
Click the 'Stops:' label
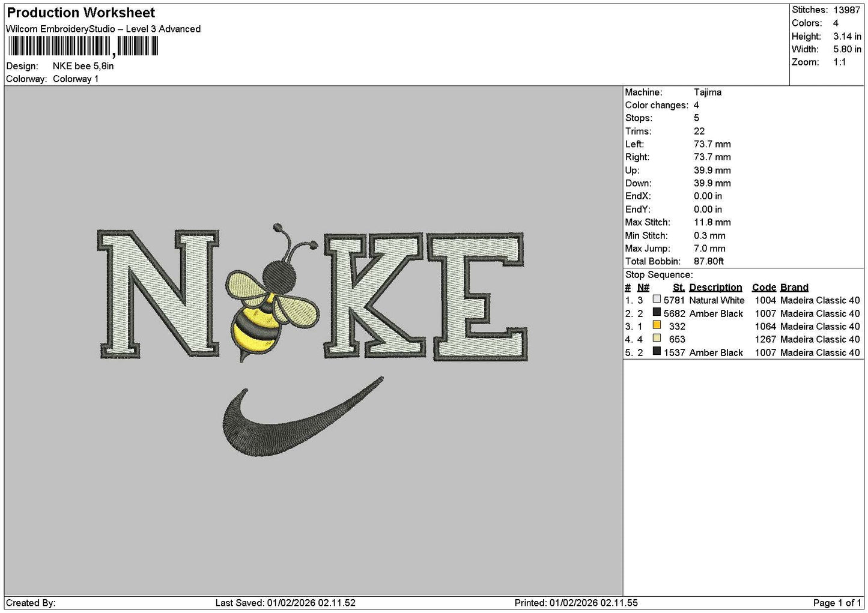click(639, 118)
